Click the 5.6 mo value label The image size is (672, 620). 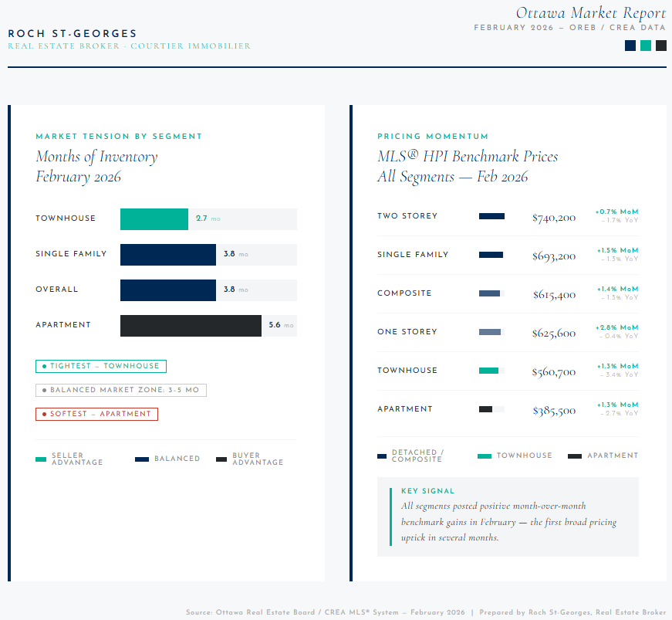coord(281,325)
